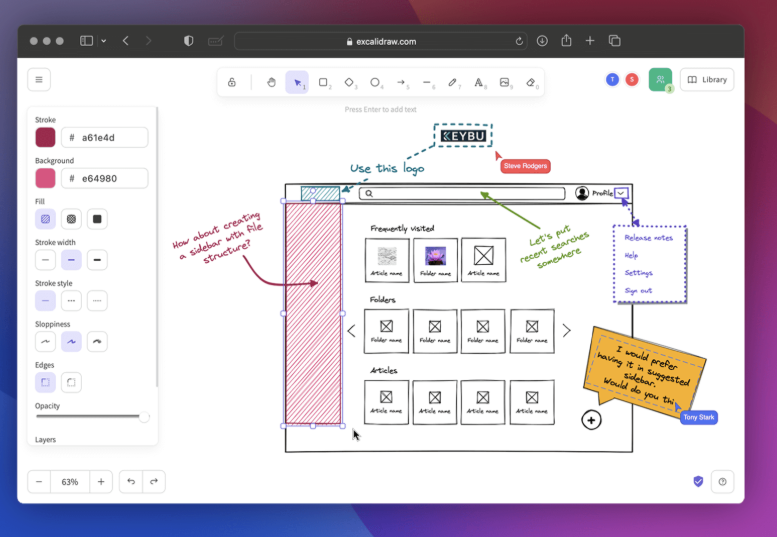The image size is (777, 537).
Task: Select the Line tool
Action: 427,82
